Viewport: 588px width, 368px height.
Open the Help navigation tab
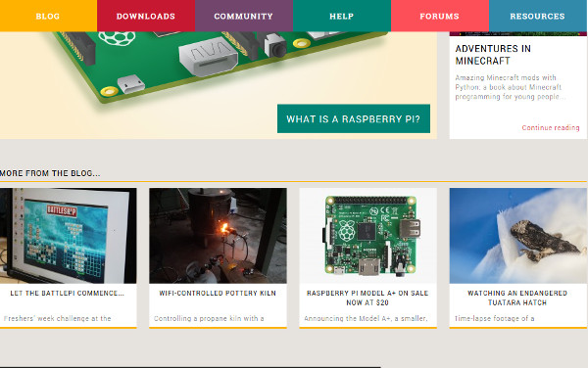click(342, 16)
